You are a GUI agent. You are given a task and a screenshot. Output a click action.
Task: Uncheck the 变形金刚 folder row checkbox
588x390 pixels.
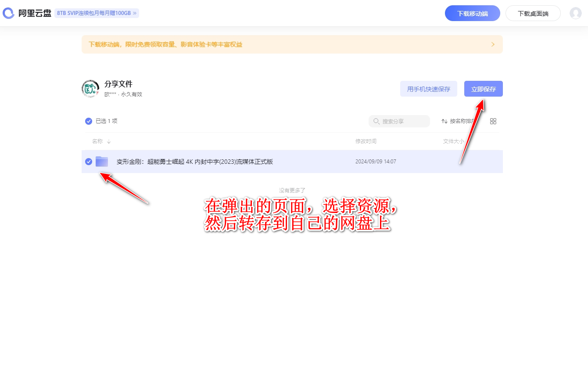click(x=89, y=162)
